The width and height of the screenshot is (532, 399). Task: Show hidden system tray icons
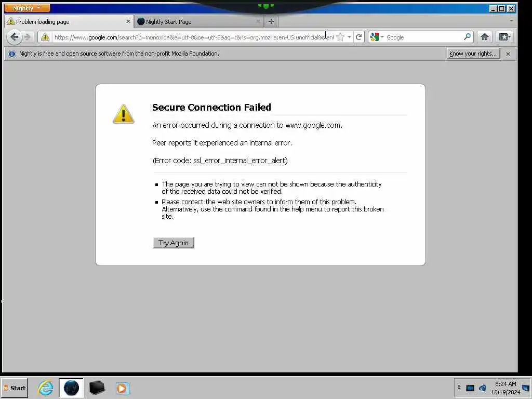point(459,387)
